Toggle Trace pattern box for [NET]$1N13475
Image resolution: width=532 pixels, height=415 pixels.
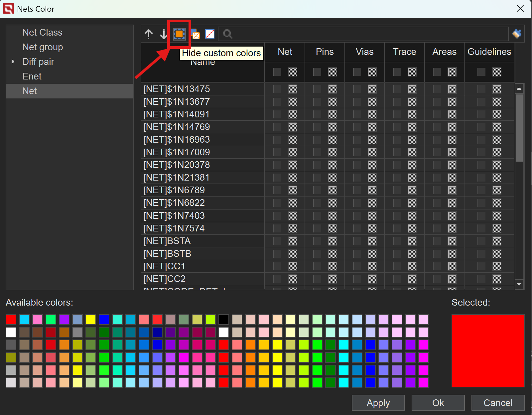tap(412, 89)
